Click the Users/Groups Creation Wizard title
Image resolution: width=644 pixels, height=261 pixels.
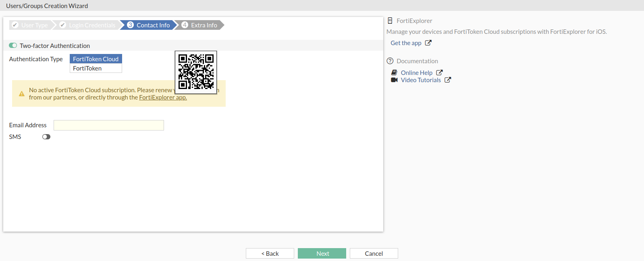tap(47, 6)
